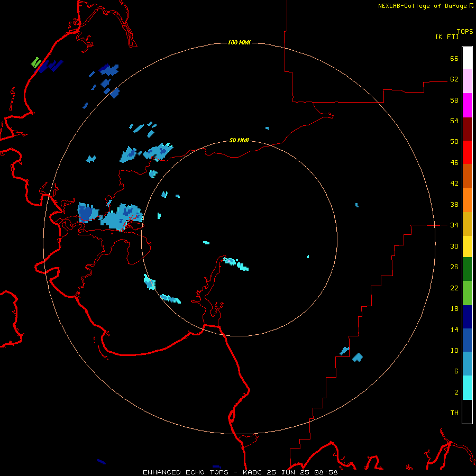Viewport: 476px width, 476px height.
Task: Click the K FT units label
Action: point(447,36)
